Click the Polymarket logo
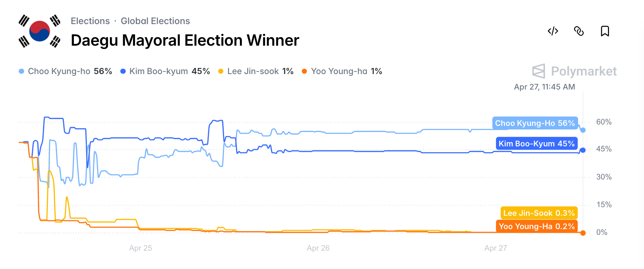Image resolution: width=644 pixels, height=269 pixels. point(574,71)
